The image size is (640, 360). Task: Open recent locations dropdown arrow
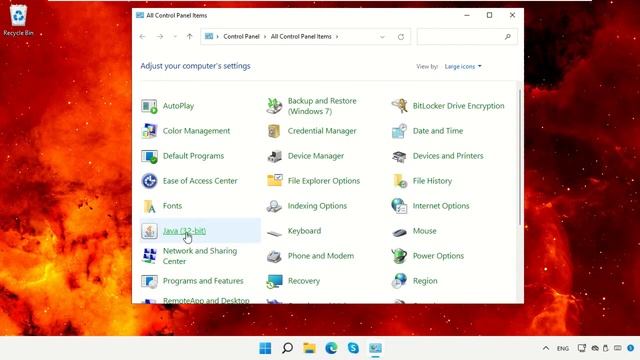click(175, 37)
